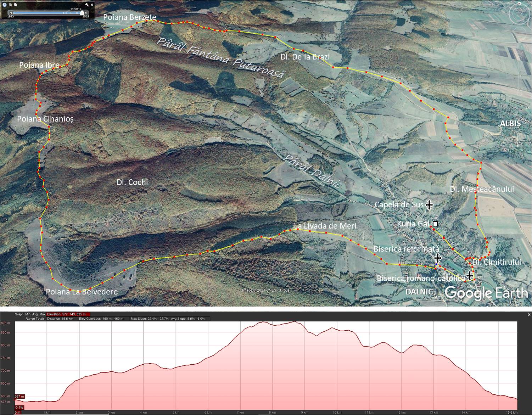
Task: Open time slider options wrench
Action: 87,5
